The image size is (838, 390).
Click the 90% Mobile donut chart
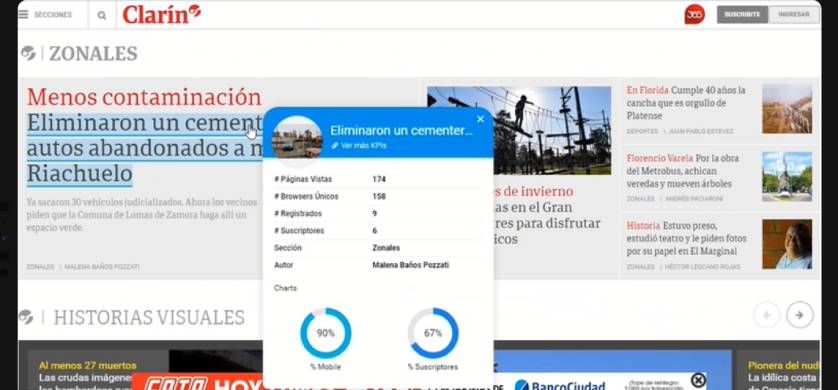coord(325,333)
